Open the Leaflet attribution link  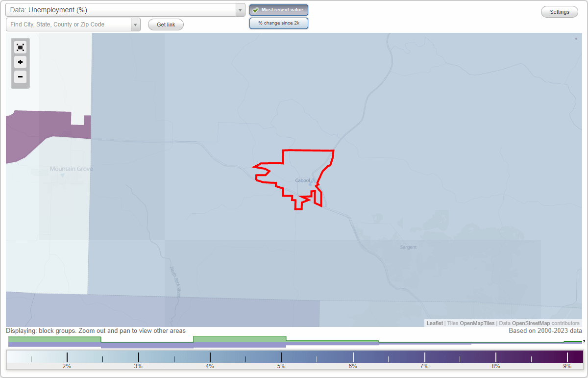[x=434, y=323]
